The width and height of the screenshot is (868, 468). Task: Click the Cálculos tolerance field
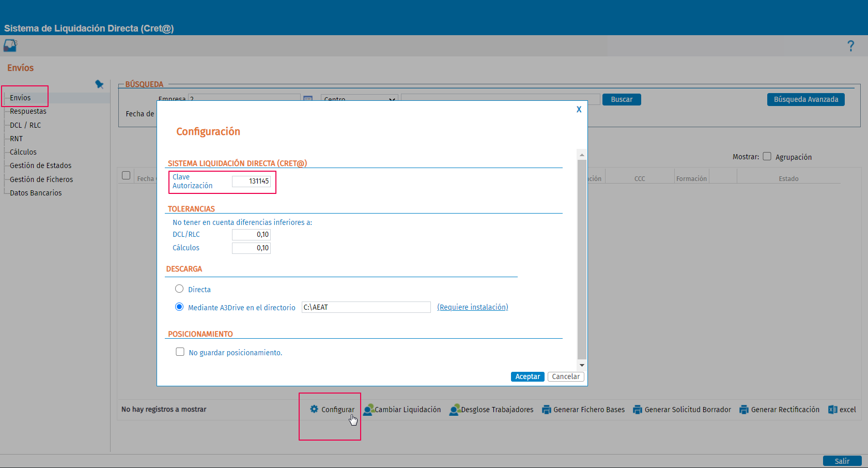(251, 248)
